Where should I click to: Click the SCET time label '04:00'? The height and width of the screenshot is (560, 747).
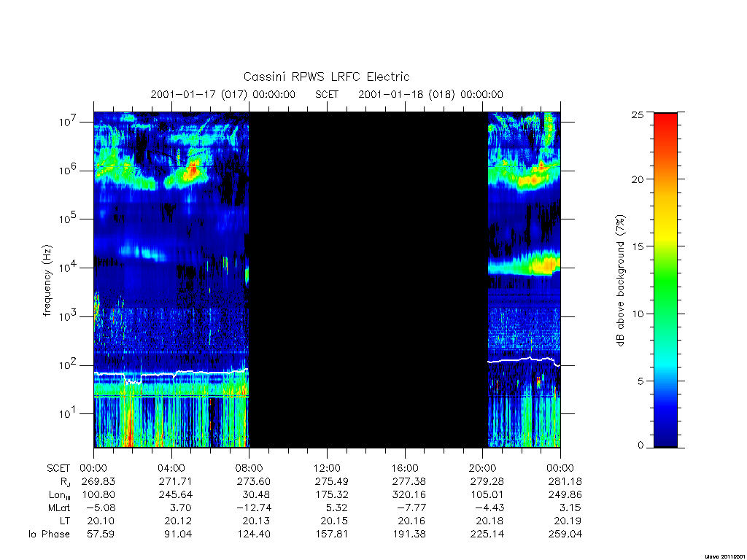coord(171,468)
